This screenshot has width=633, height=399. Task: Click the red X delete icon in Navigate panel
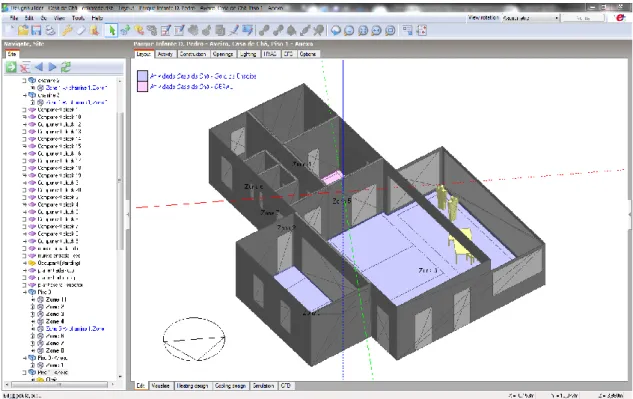click(25, 67)
